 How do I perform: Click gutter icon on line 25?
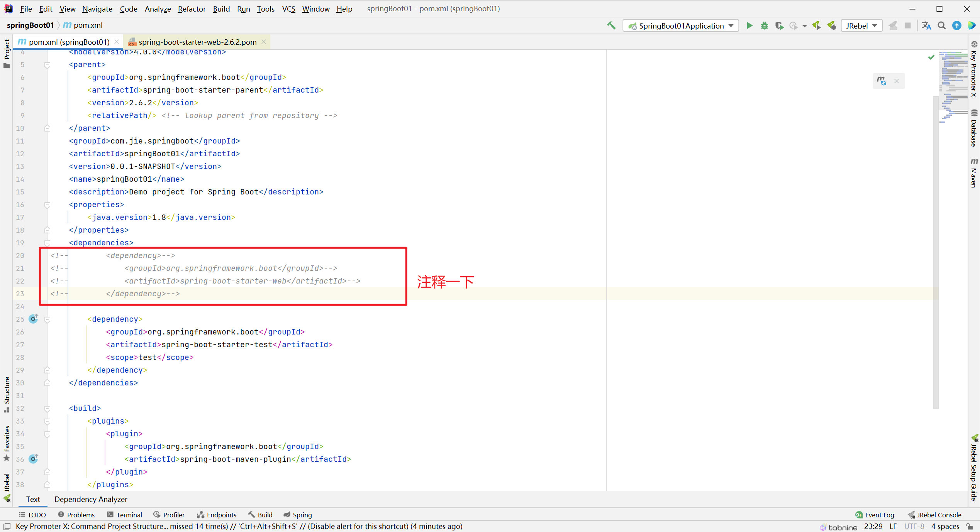click(34, 319)
